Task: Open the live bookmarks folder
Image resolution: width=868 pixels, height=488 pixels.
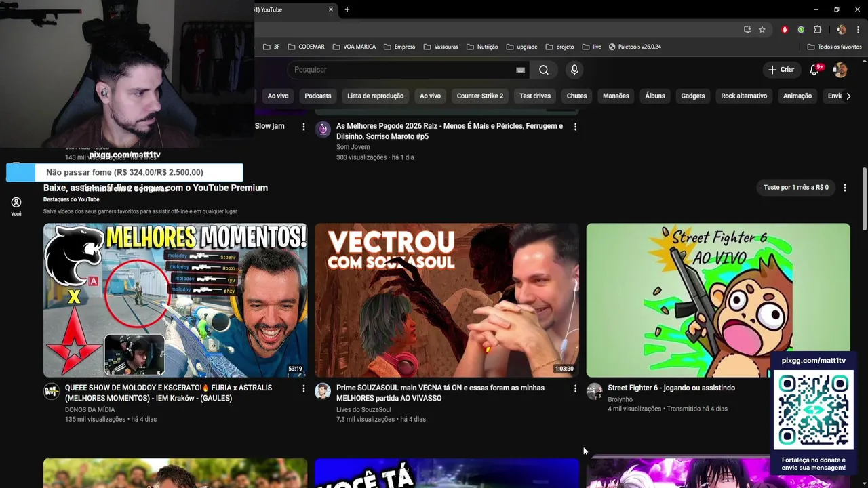Action: tap(591, 47)
